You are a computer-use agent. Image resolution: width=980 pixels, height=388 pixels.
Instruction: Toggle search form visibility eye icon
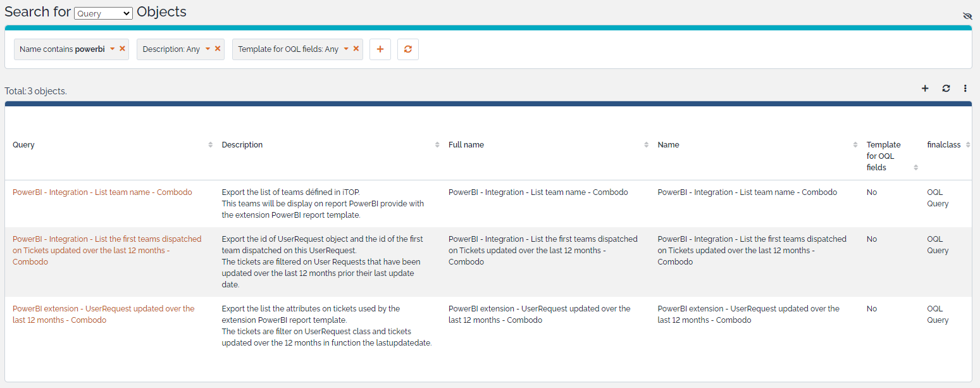967,16
